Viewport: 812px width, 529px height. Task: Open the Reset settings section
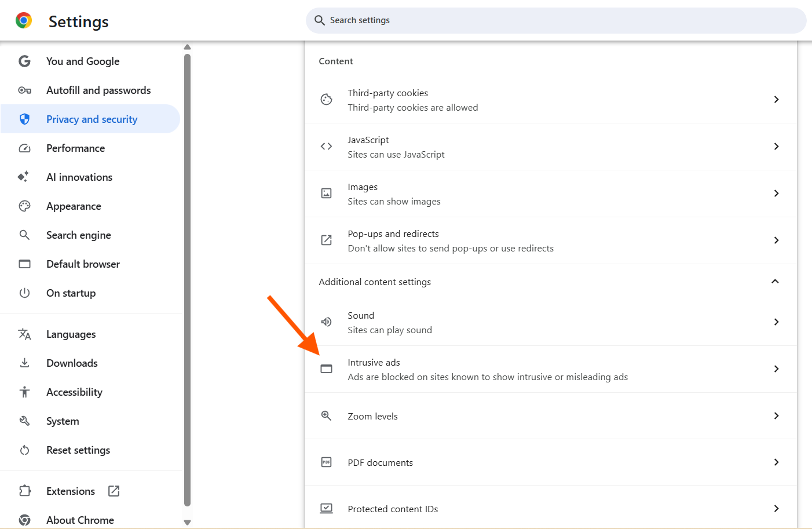(90, 450)
